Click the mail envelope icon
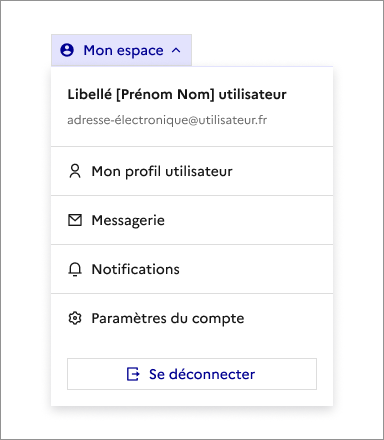 point(75,220)
